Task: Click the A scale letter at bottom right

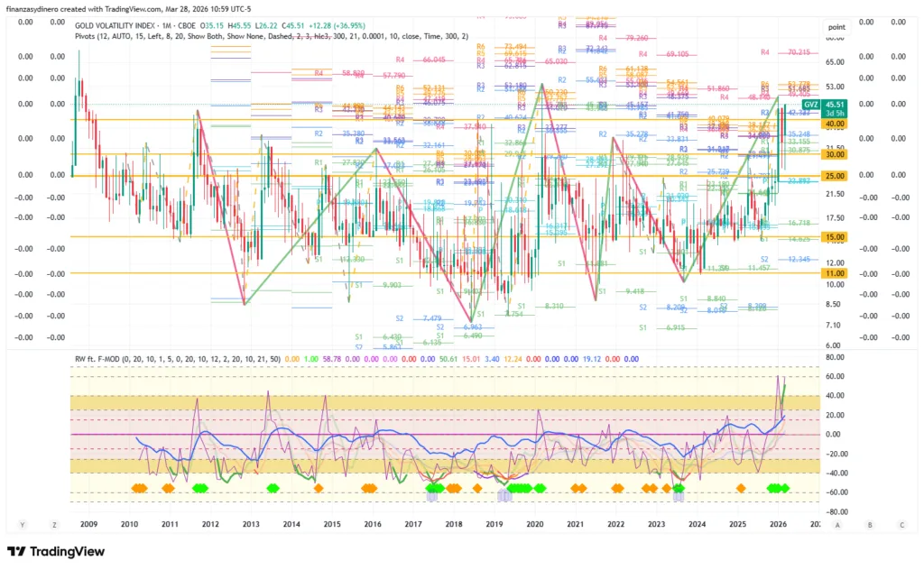Action: [838, 524]
